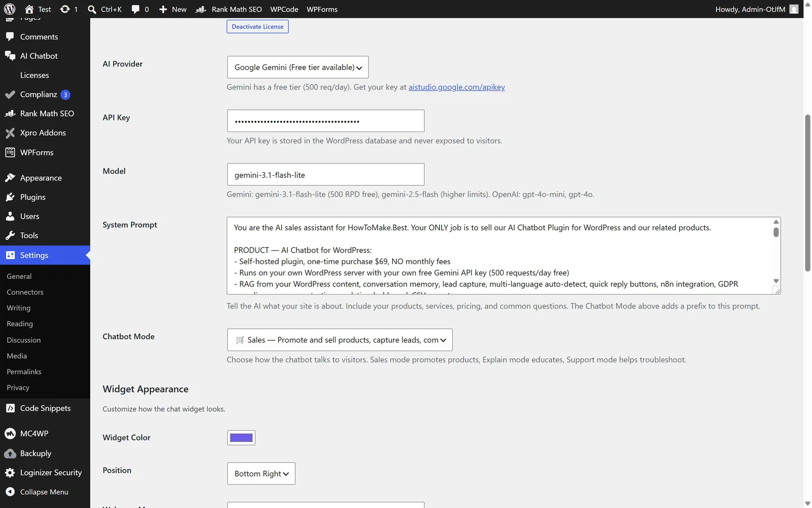Click the WPForms sidebar icon
This screenshot has width=812, height=508.
pos(10,152)
